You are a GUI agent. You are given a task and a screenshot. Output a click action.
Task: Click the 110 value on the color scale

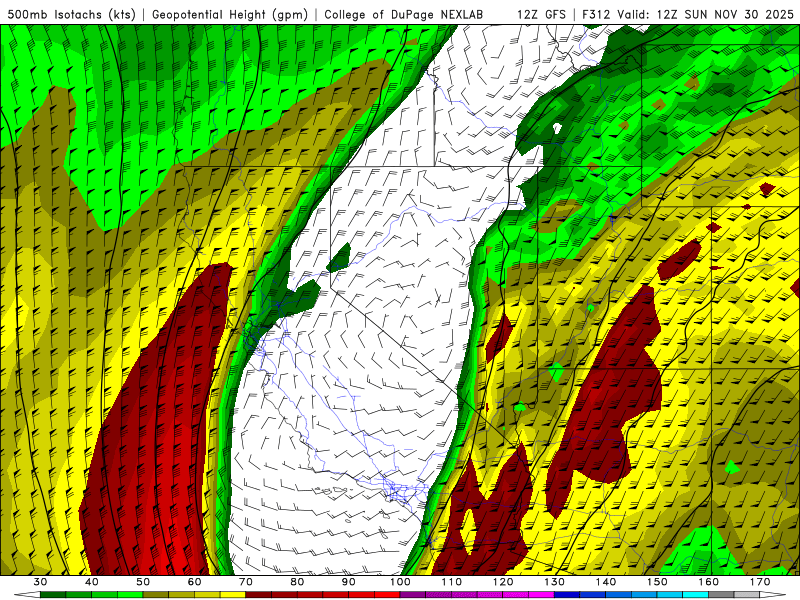click(x=452, y=582)
